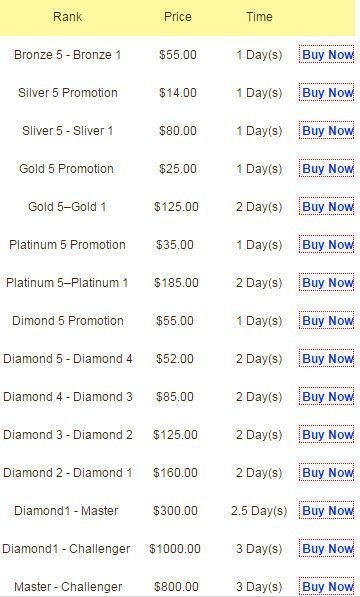Image resolution: width=360 pixels, height=597 pixels.
Task: Click the Price column header
Action: 178,17
